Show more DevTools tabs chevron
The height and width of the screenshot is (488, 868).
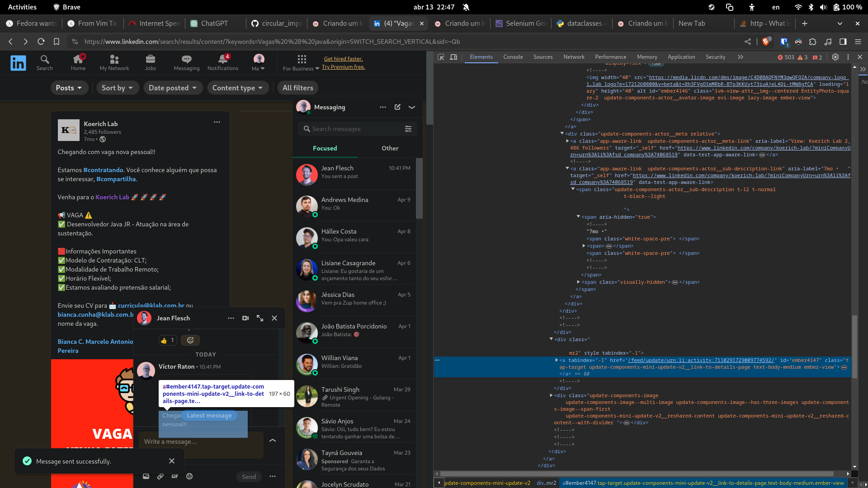click(x=740, y=57)
